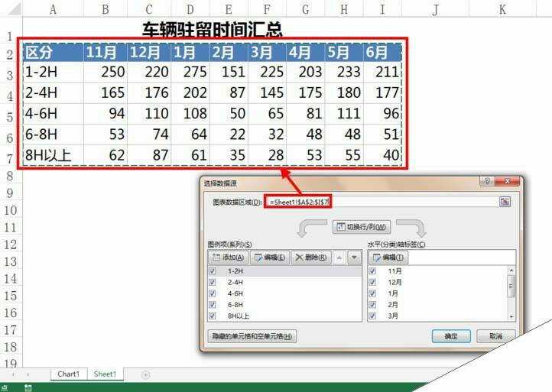This screenshot has width=552, height=392.
Task: Click the 11月 header cell in table
Action: click(x=106, y=52)
